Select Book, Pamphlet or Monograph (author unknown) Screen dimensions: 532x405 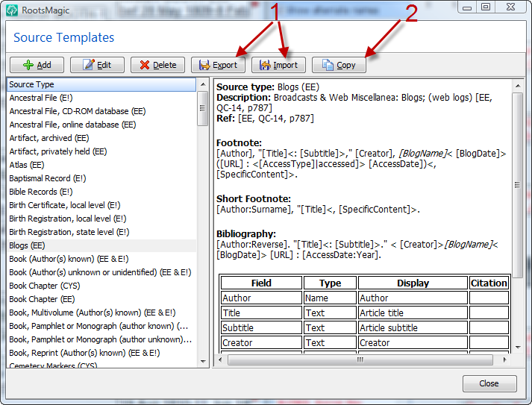pyautogui.click(x=101, y=339)
